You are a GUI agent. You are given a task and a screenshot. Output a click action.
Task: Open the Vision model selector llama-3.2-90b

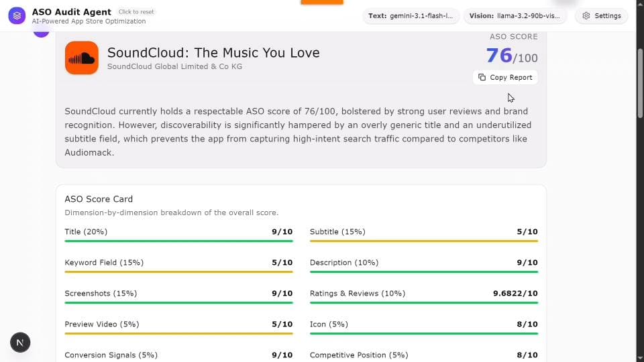pos(515,15)
